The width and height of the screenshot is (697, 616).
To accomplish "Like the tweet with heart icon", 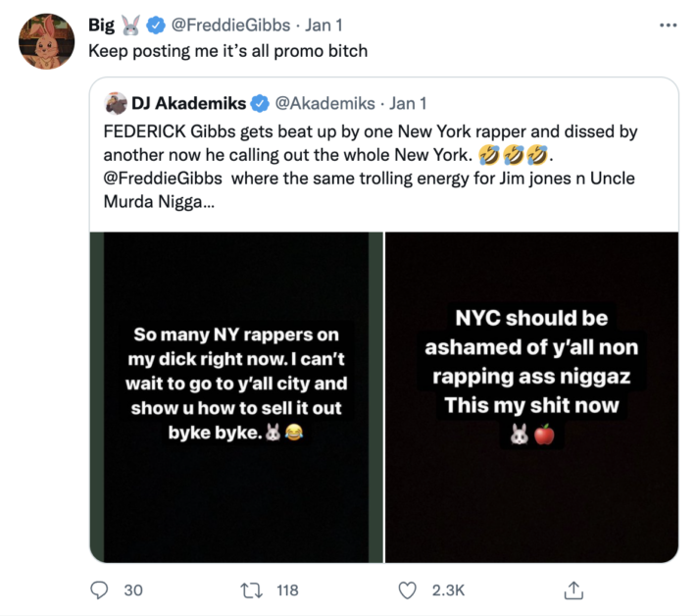I will [407, 590].
